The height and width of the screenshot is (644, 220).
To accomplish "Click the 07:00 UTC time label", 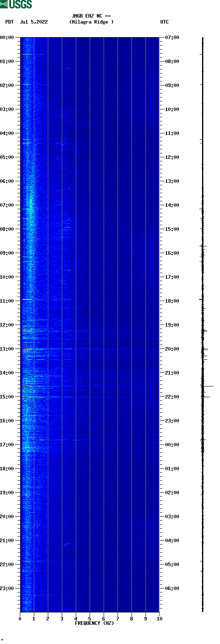I will tap(172, 38).
